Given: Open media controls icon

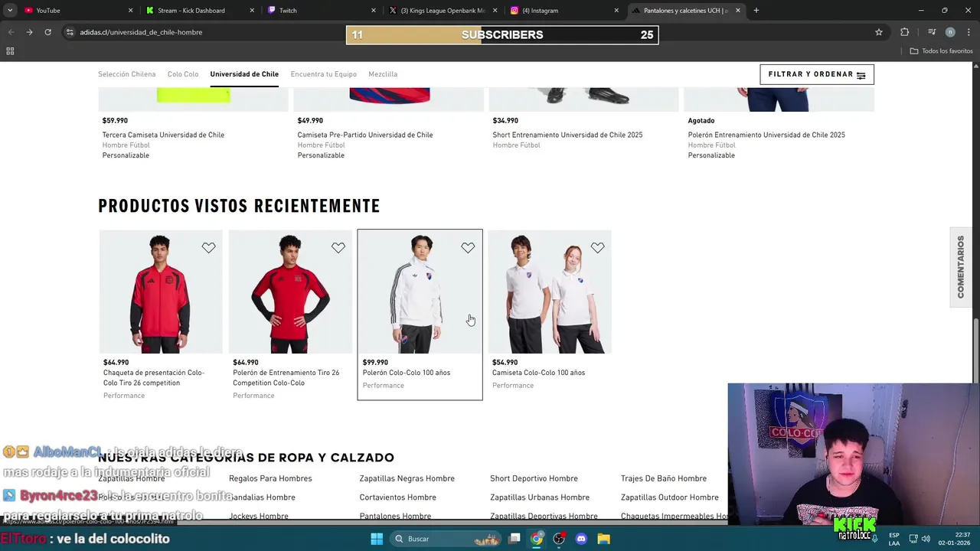Looking at the screenshot, I should [x=932, y=32].
